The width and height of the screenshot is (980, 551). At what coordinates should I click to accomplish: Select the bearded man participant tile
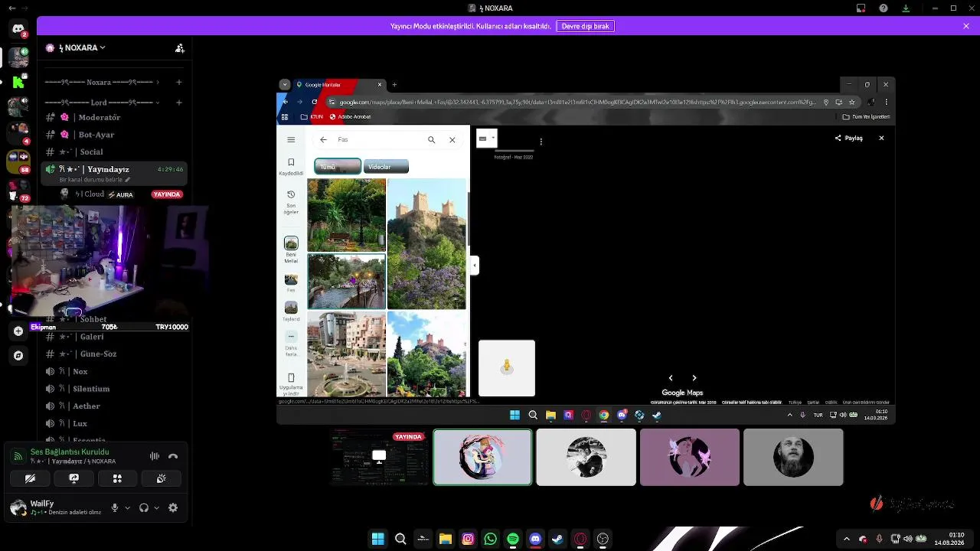[x=793, y=457]
